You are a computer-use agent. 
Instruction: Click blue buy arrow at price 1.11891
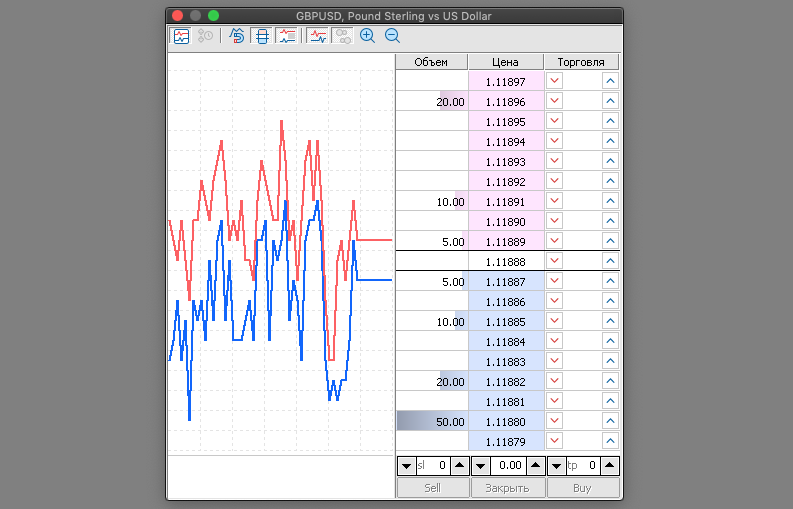click(x=610, y=201)
